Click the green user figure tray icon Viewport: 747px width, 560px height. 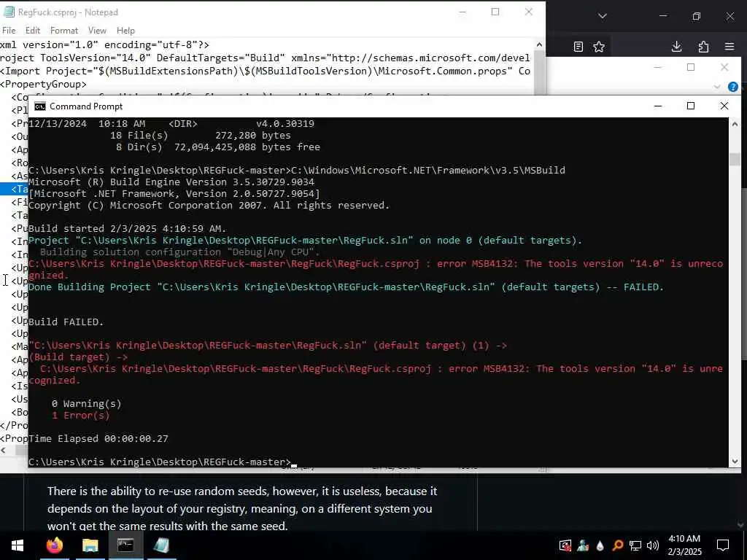583,545
